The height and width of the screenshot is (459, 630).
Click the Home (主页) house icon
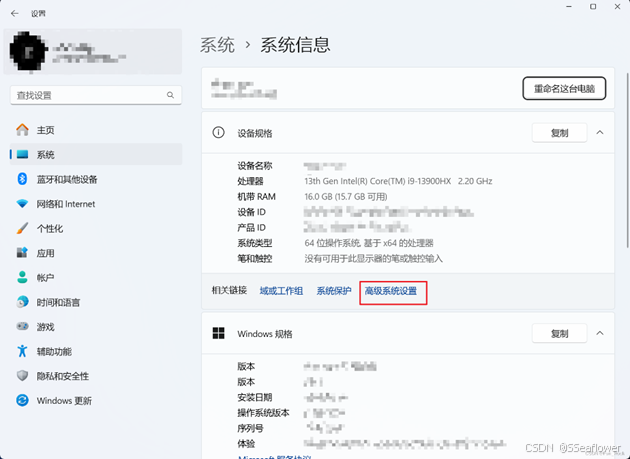22,130
